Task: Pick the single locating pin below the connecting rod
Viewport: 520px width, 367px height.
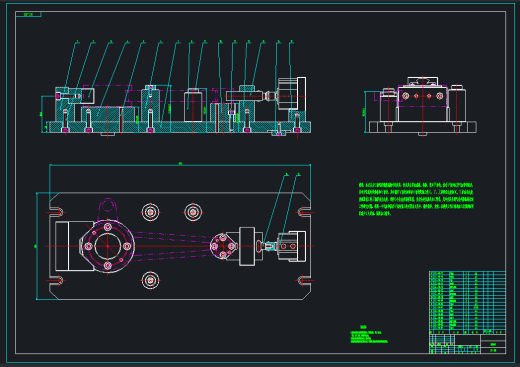Action: click(x=150, y=280)
